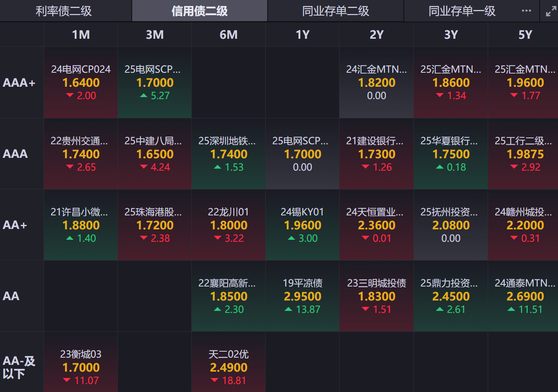Click the AAA 1Y 25电网SCP cell with 0.00 change
The image size is (558, 392).
point(302,154)
